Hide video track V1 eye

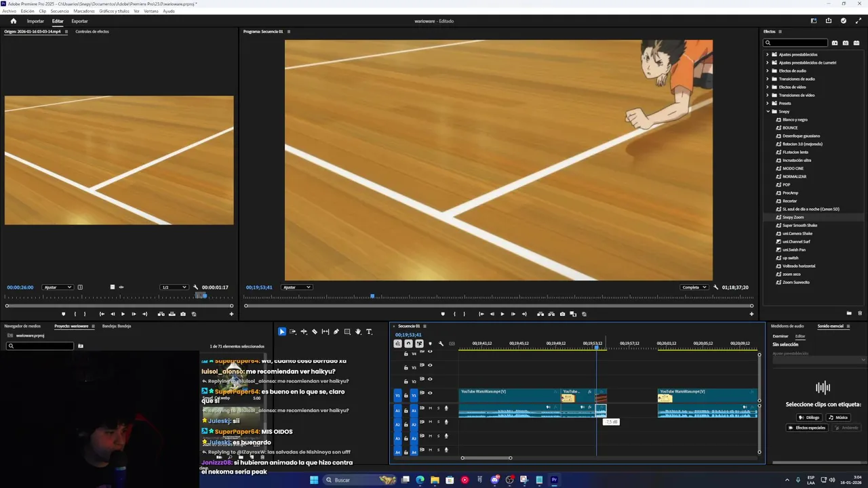430,393
